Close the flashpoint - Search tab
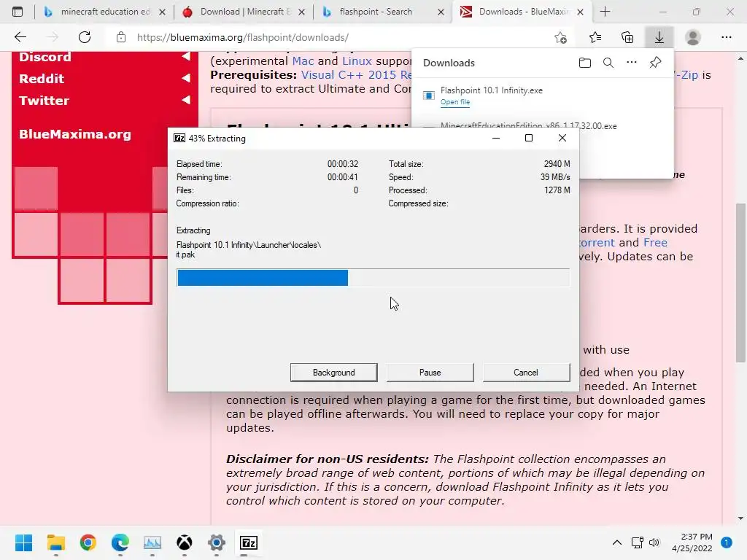This screenshot has width=747, height=560. pos(441,12)
